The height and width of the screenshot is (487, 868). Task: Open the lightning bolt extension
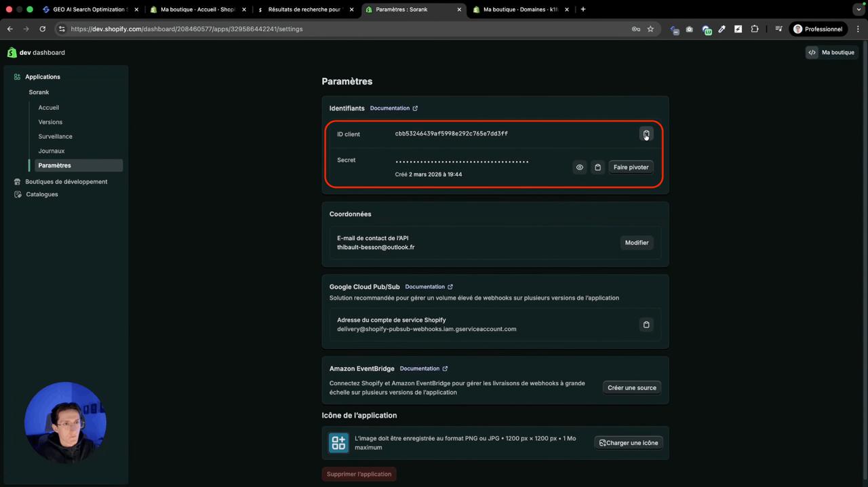pyautogui.click(x=738, y=29)
